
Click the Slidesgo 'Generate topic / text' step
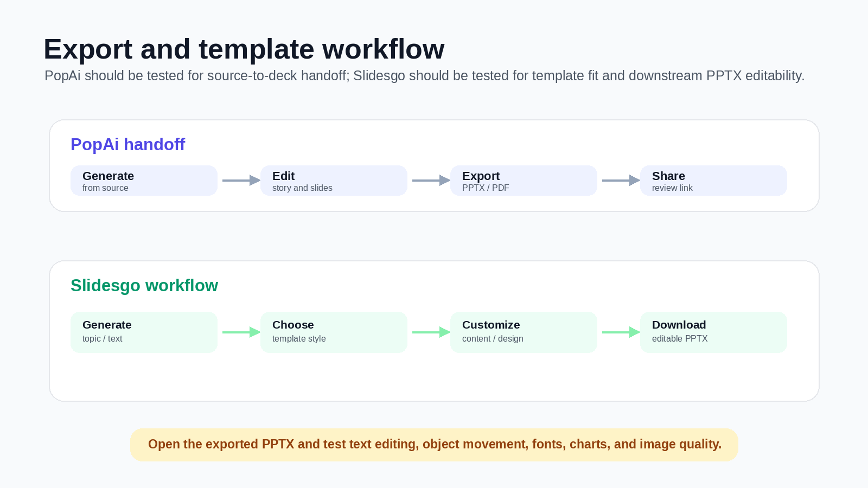point(144,332)
